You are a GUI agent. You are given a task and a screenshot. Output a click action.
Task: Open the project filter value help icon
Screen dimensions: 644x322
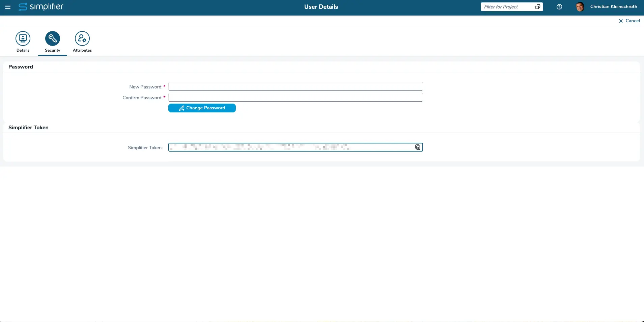pos(538,7)
